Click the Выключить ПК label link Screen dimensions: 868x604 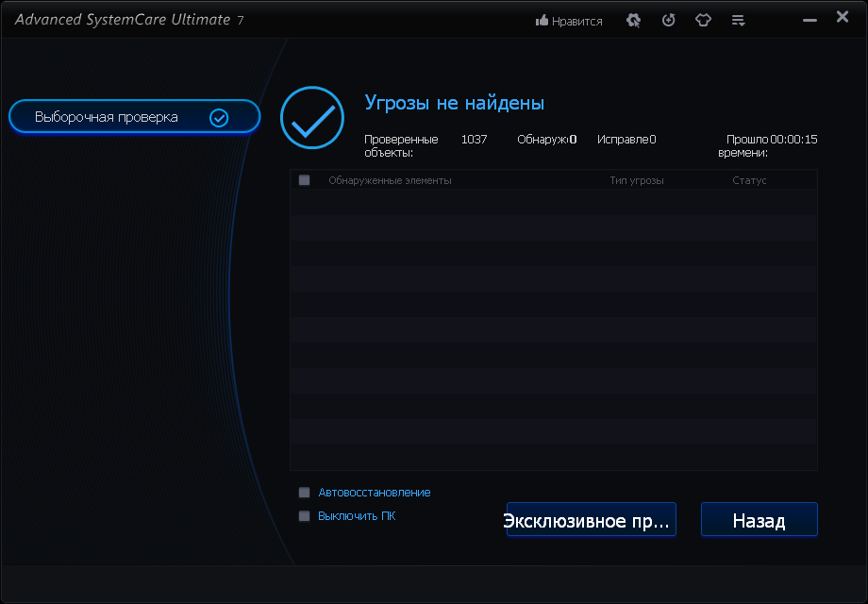[357, 516]
